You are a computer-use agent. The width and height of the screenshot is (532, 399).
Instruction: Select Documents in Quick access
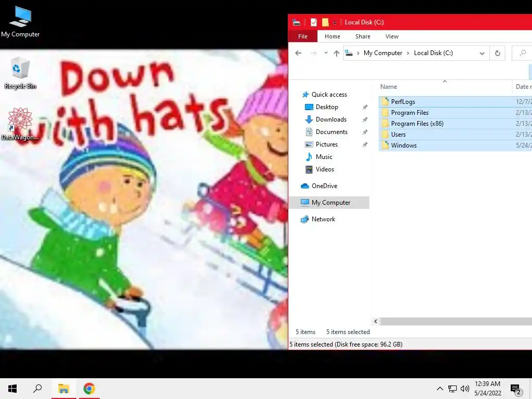[x=331, y=131]
